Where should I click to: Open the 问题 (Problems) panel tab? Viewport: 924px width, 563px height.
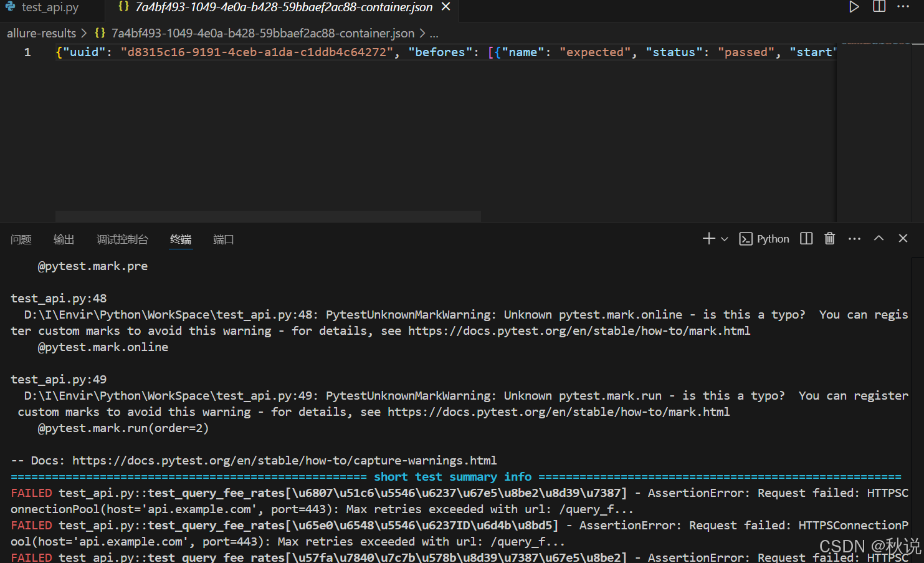coord(21,239)
